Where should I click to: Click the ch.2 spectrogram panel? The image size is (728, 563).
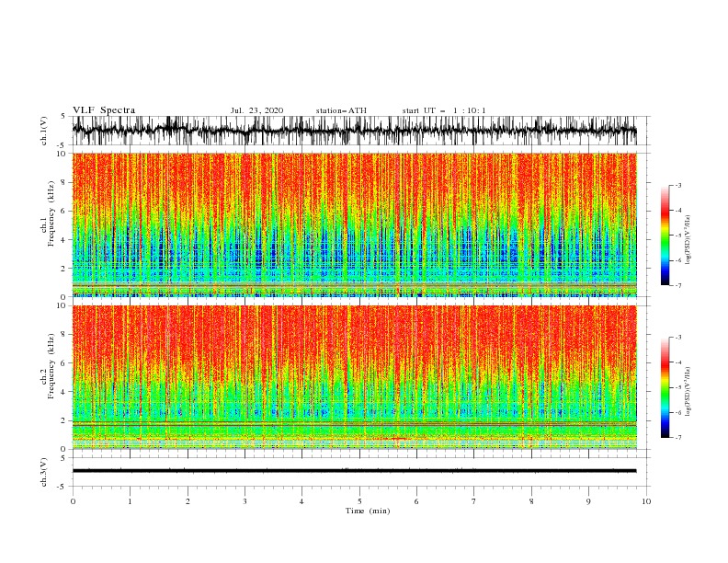point(354,377)
